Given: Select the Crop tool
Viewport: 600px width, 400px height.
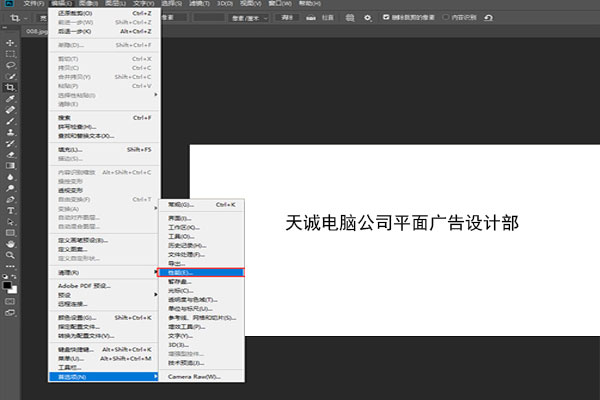Looking at the screenshot, I should pos(10,88).
